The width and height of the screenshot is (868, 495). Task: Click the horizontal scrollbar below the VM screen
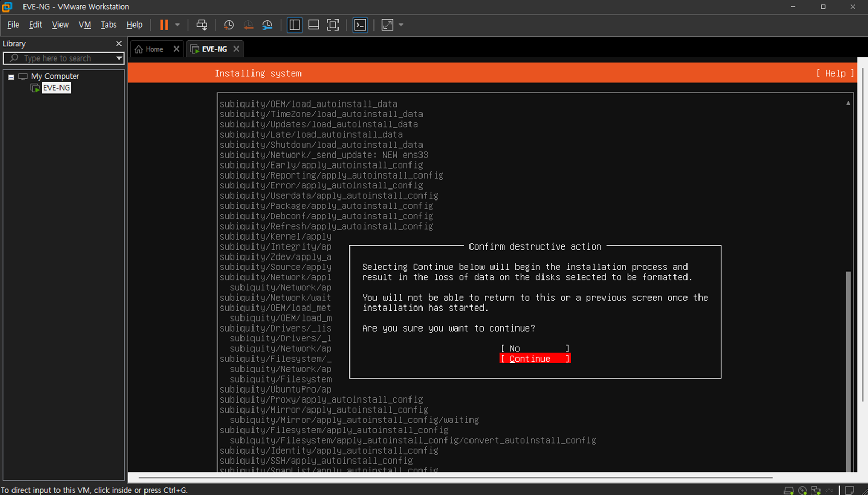455,477
